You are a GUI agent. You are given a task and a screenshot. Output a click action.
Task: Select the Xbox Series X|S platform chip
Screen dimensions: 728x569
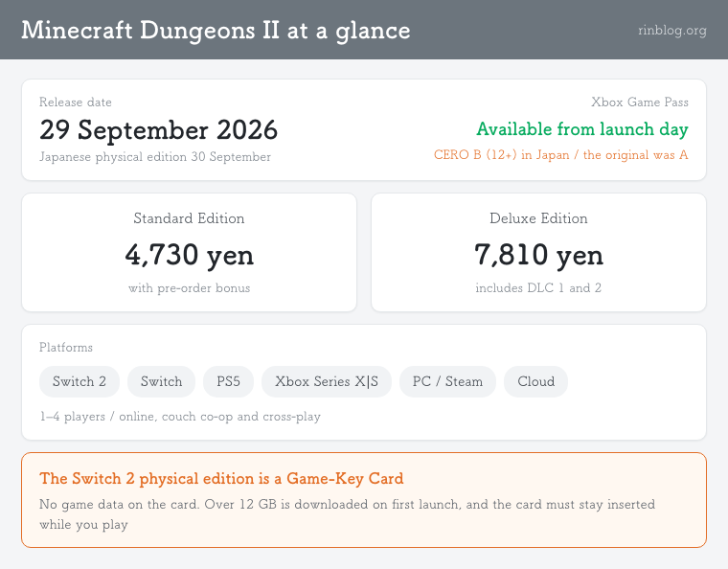point(327,381)
